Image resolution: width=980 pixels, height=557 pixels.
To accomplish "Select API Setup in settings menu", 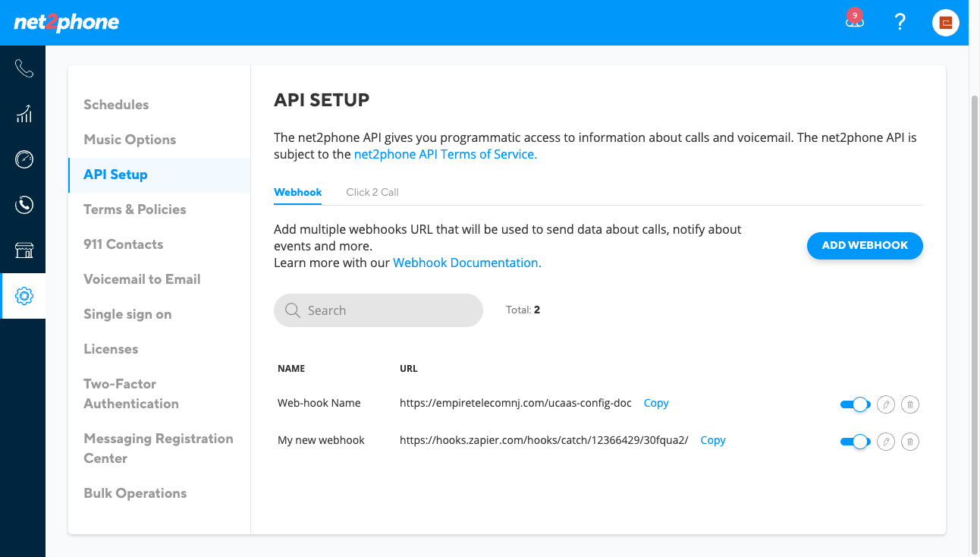I will (159, 175).
